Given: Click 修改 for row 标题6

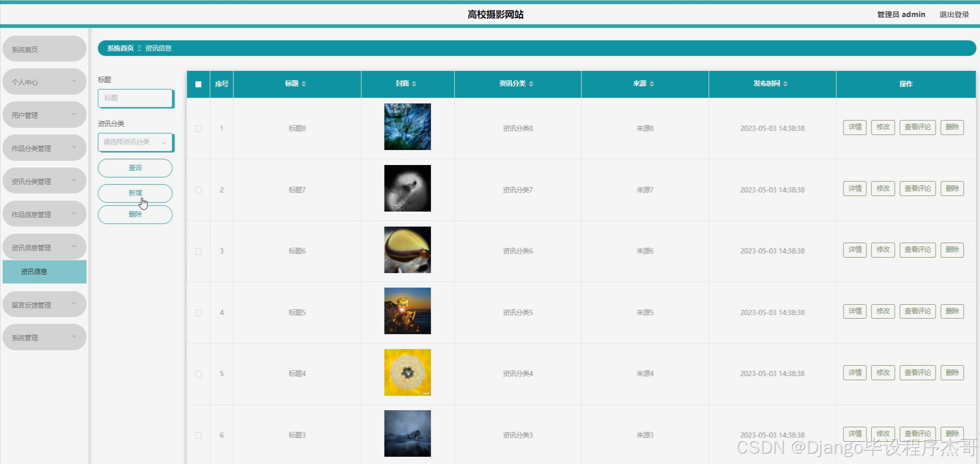Looking at the screenshot, I should click(x=883, y=250).
